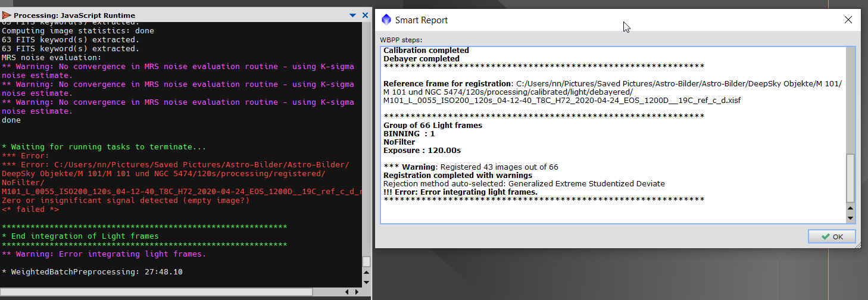Click the console horizontal scrollbar thumb
Screen dimensions: 868x300
[x=157, y=292]
